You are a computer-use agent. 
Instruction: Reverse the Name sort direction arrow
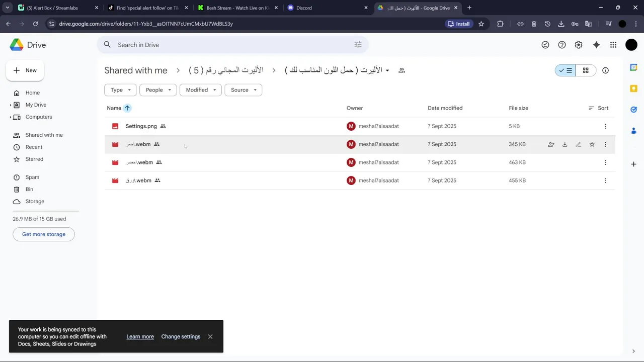pyautogui.click(x=127, y=108)
